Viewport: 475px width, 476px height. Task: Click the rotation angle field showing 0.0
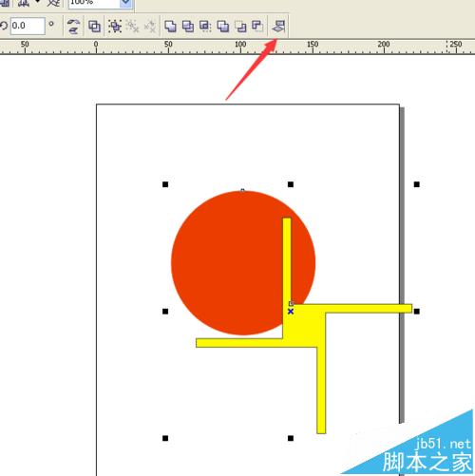click(28, 26)
